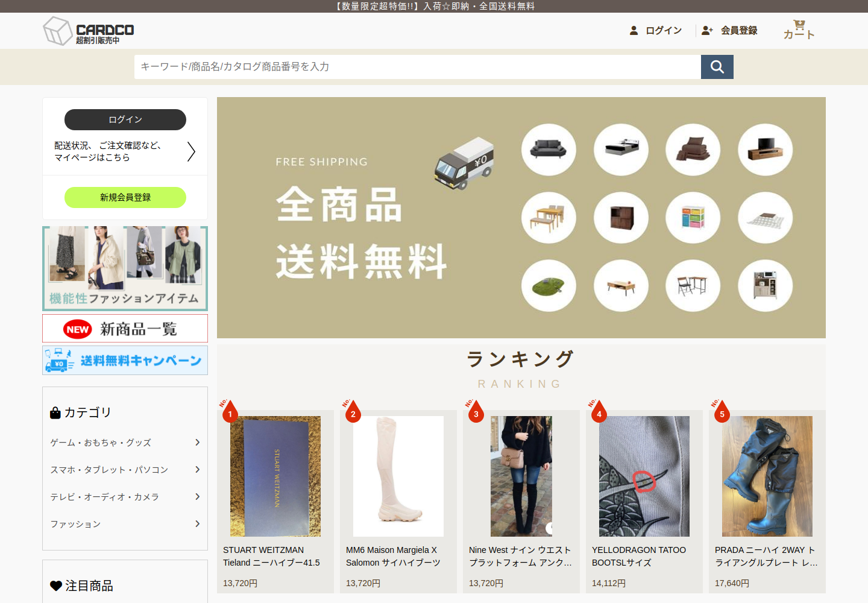Viewport: 868px width, 603px height.
Task: Click the No.5 ranking badge
Action: (720, 411)
